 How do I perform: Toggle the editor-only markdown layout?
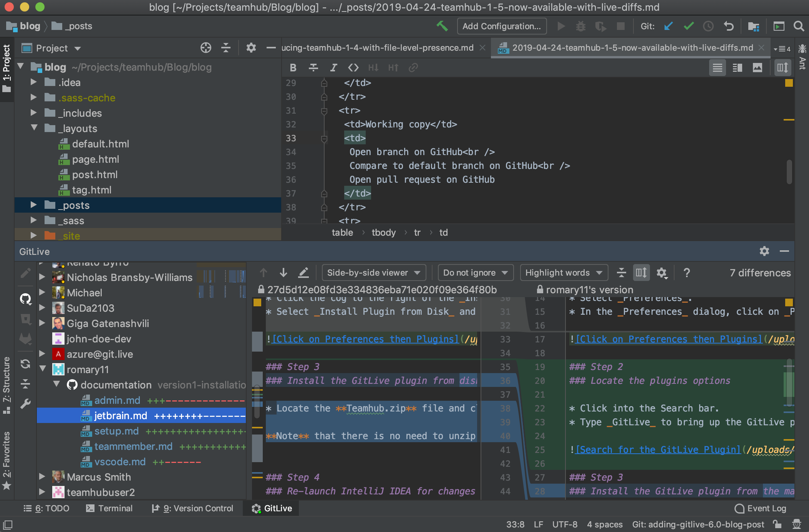click(717, 68)
